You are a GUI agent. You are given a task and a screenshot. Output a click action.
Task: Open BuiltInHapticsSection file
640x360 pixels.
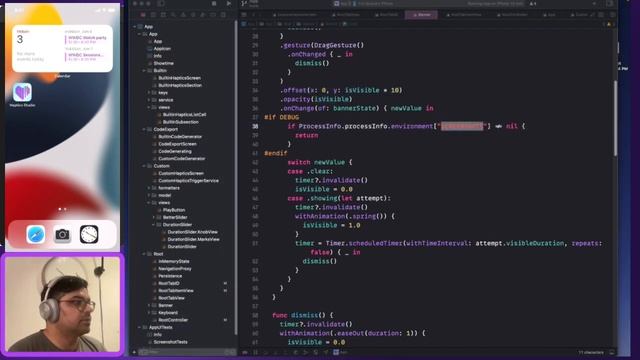tap(180, 85)
